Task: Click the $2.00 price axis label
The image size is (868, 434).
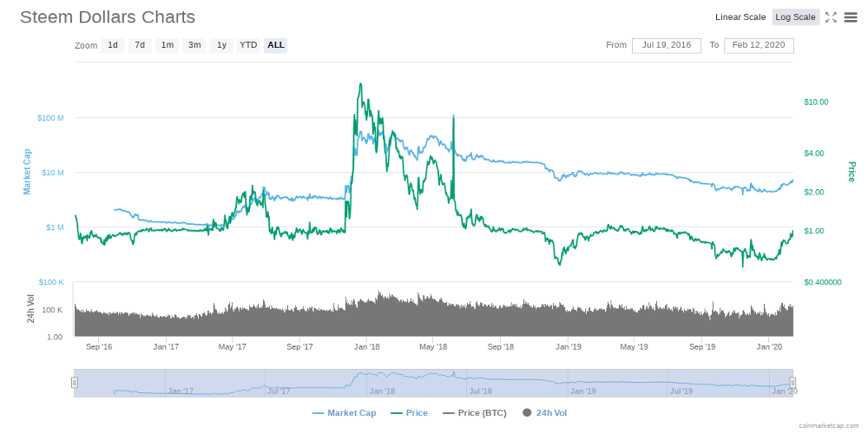Action: (814, 192)
